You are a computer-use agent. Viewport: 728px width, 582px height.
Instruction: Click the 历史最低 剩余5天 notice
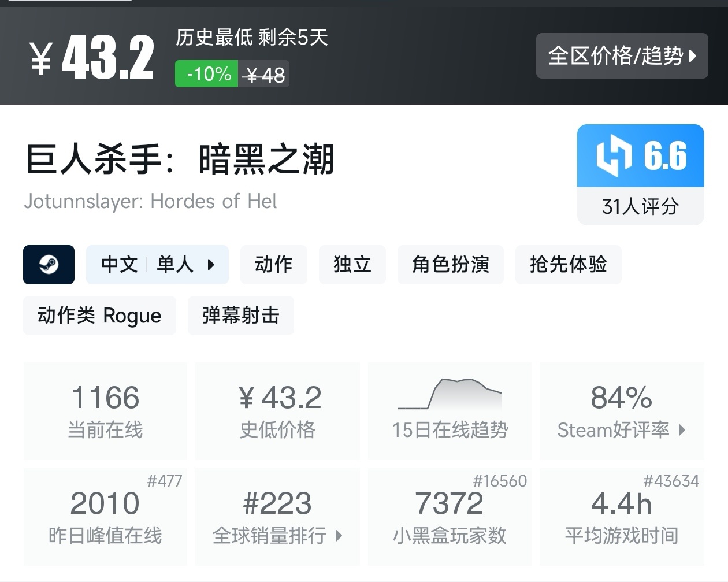[252, 38]
